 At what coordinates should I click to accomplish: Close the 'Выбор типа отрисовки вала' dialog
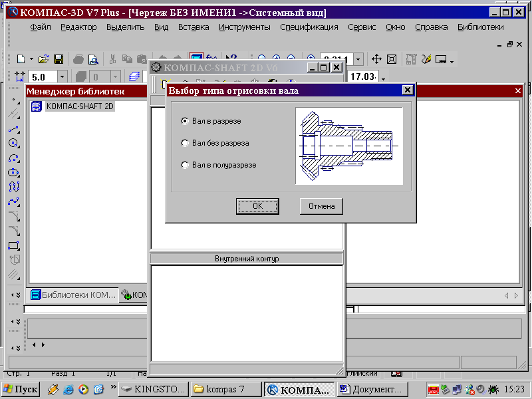pyautogui.click(x=408, y=90)
